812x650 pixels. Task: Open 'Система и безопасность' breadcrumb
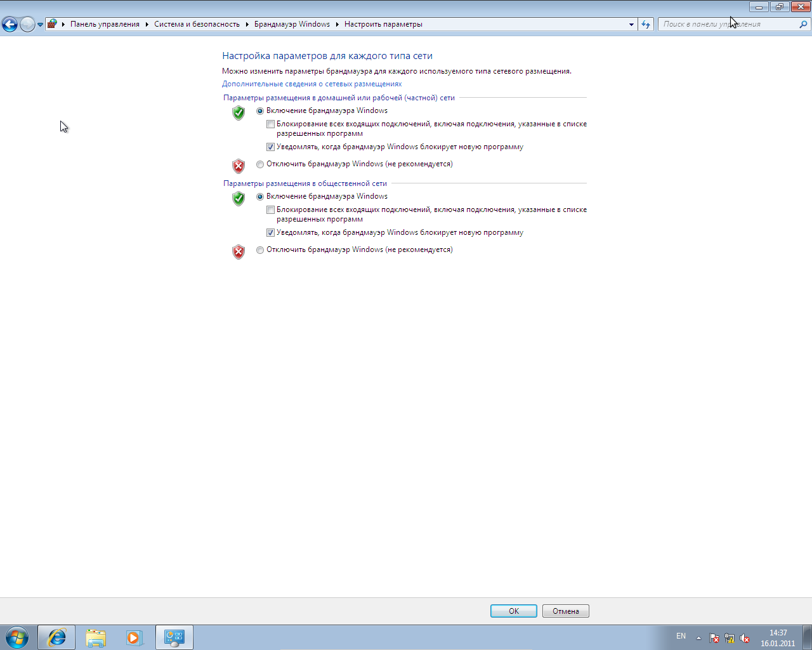pos(197,24)
